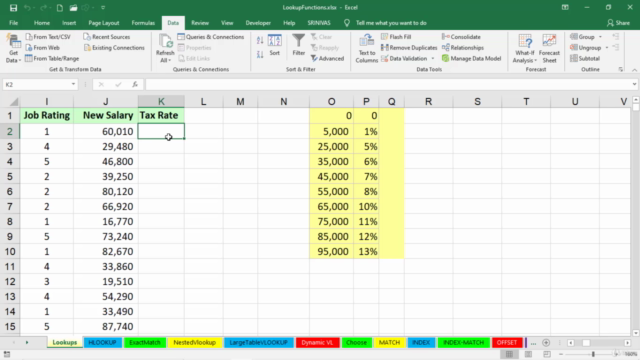Create a Forecast Sheet

click(549, 49)
